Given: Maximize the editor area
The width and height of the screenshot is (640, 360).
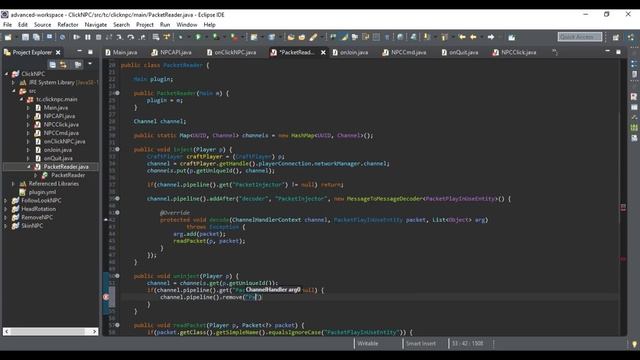Looking at the screenshot, I should coord(618,51).
